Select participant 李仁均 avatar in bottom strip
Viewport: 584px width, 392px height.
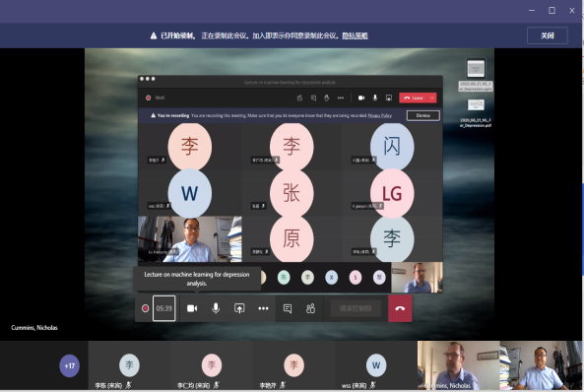click(212, 365)
